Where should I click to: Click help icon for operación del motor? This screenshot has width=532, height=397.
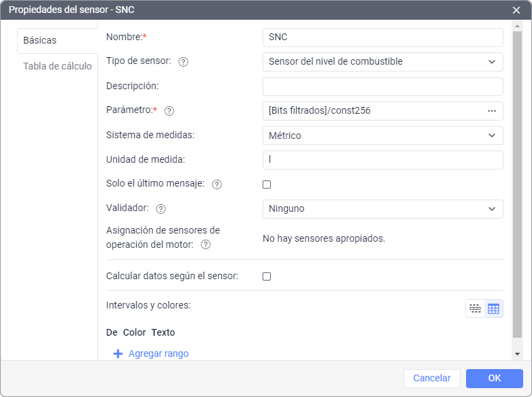click(205, 245)
